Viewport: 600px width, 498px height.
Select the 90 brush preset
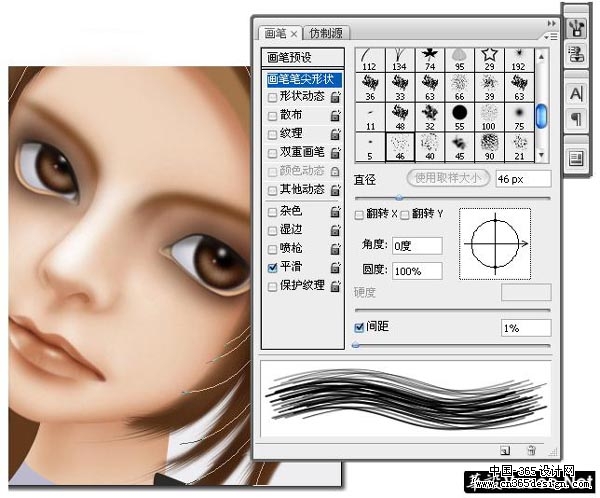489,147
